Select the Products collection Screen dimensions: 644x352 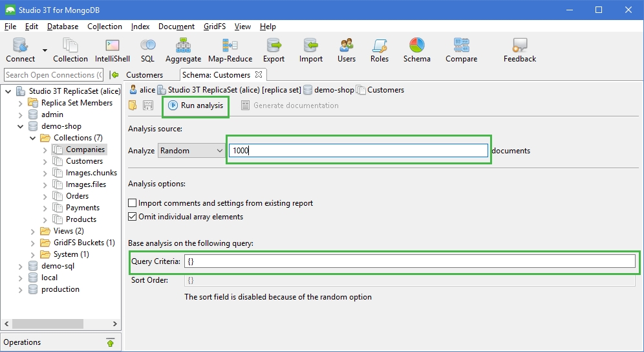81,219
